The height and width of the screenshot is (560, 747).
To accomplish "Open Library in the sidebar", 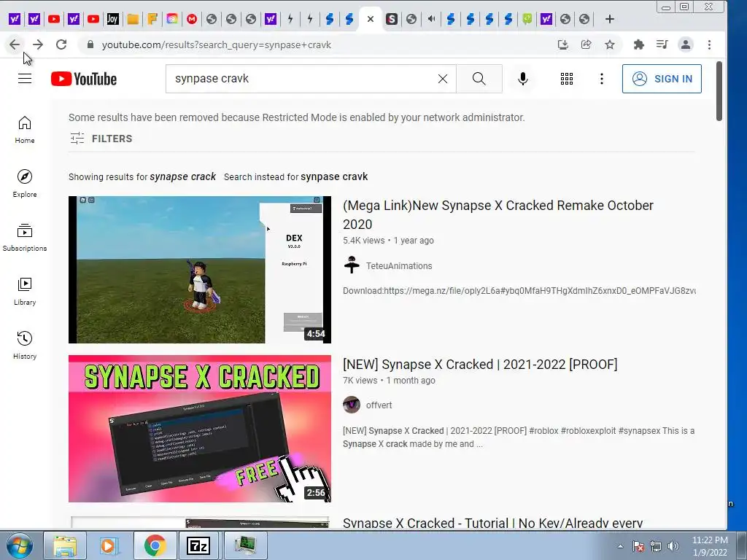I will [25, 292].
